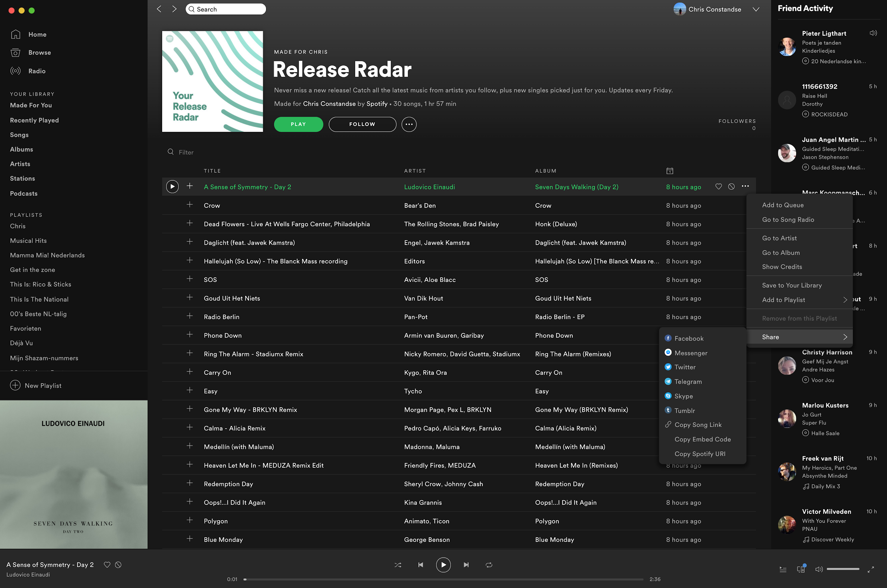Open the Radio section
Viewport: 887px width, 588px height.
tap(28, 71)
